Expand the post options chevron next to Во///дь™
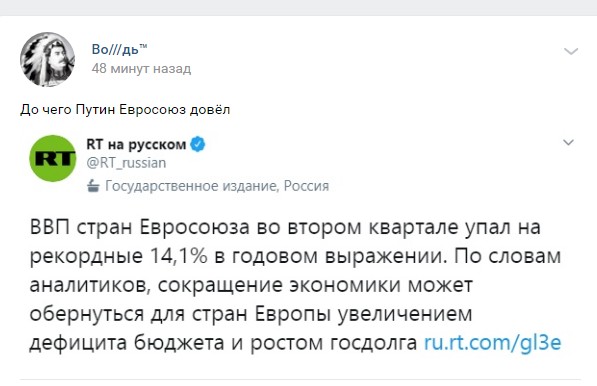 [571, 51]
